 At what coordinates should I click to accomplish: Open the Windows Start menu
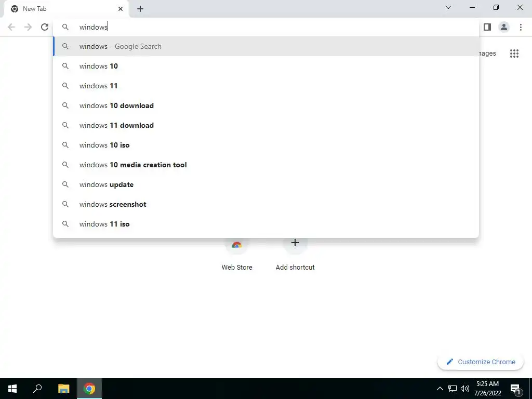12,389
